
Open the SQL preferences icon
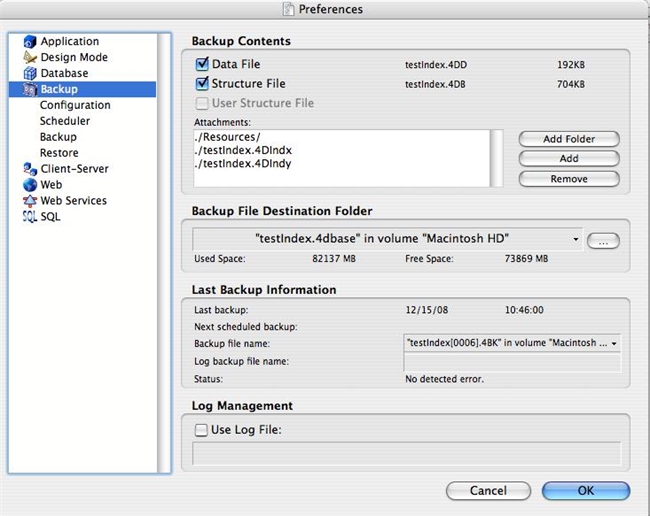pos(29,217)
